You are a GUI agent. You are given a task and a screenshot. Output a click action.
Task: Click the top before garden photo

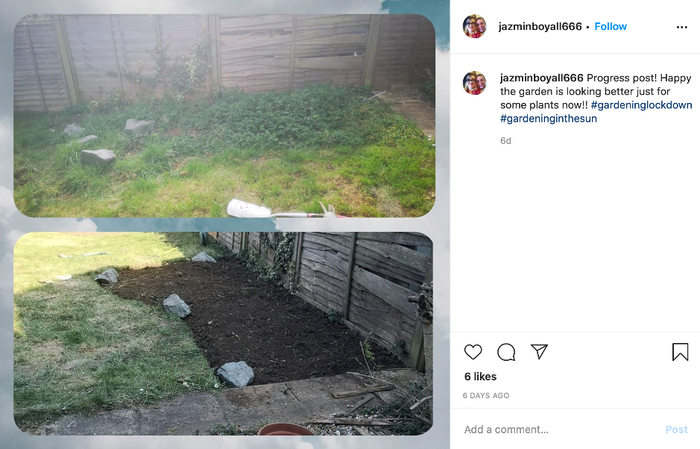click(x=224, y=116)
